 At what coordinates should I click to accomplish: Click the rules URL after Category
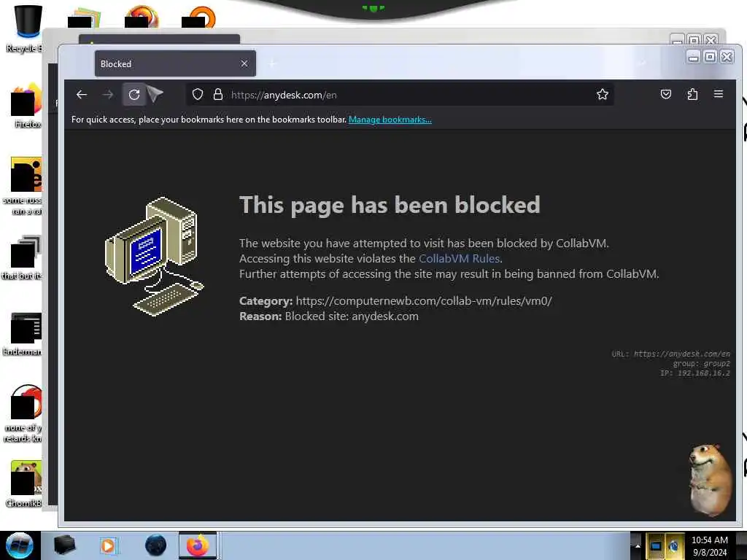[x=424, y=301]
